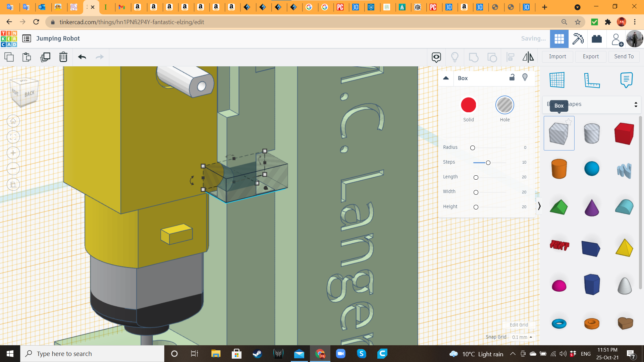The width and height of the screenshot is (644, 362).
Task: Delete the selected shape with trash icon
Action: (x=63, y=57)
